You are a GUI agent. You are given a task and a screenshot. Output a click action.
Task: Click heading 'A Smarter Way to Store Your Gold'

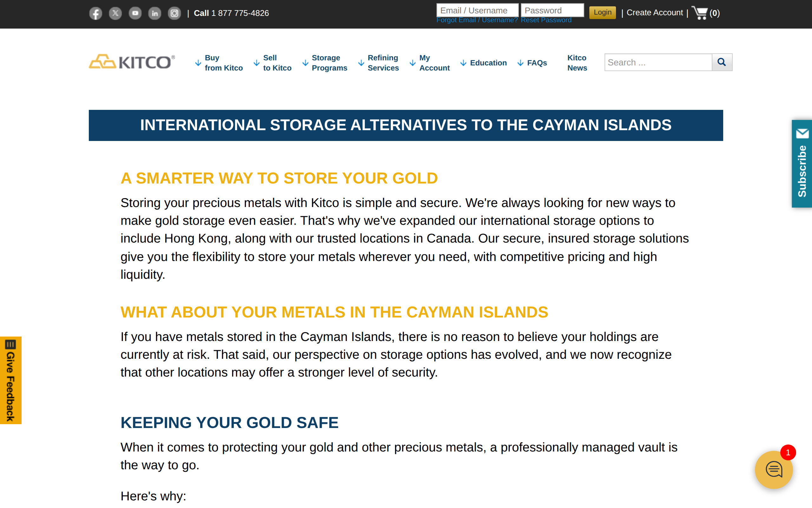(279, 178)
